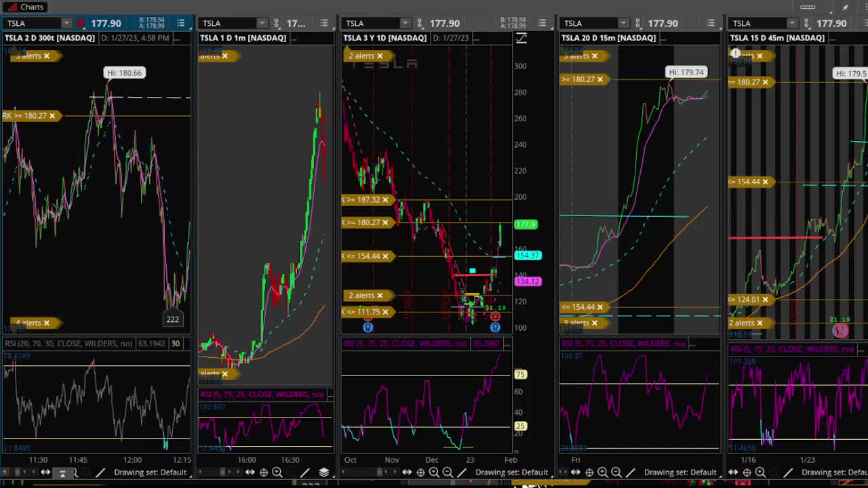Close the <= 111.75 alert on 3 Y 1D chart
This screenshot has width=868, height=488.
(x=384, y=312)
